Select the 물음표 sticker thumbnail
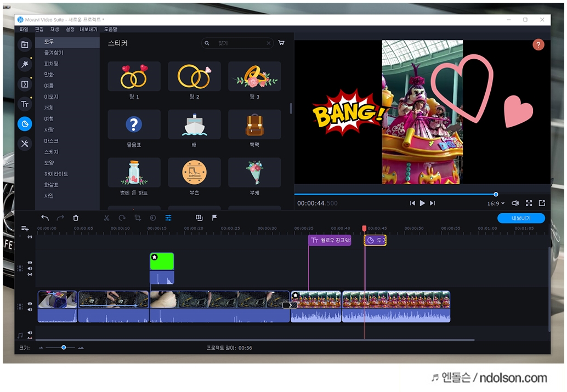The width and height of the screenshot is (567, 392). 134,124
